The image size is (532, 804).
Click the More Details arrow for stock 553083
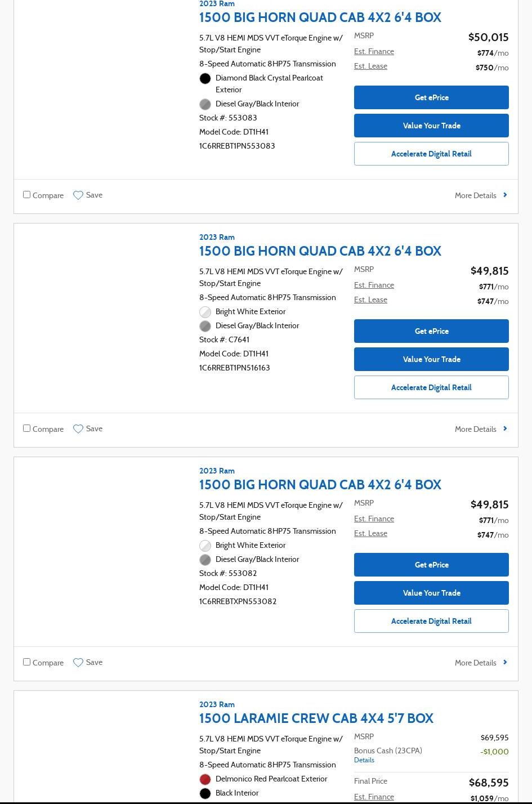[x=505, y=195]
